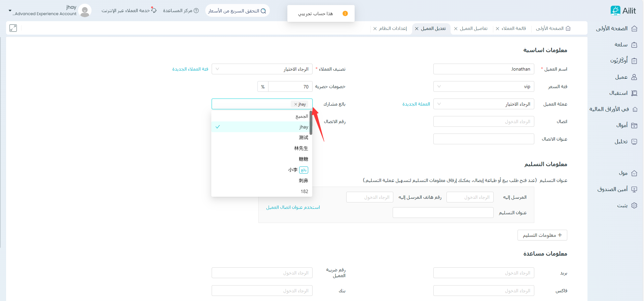Expand the customer classification dropdown

[262, 69]
